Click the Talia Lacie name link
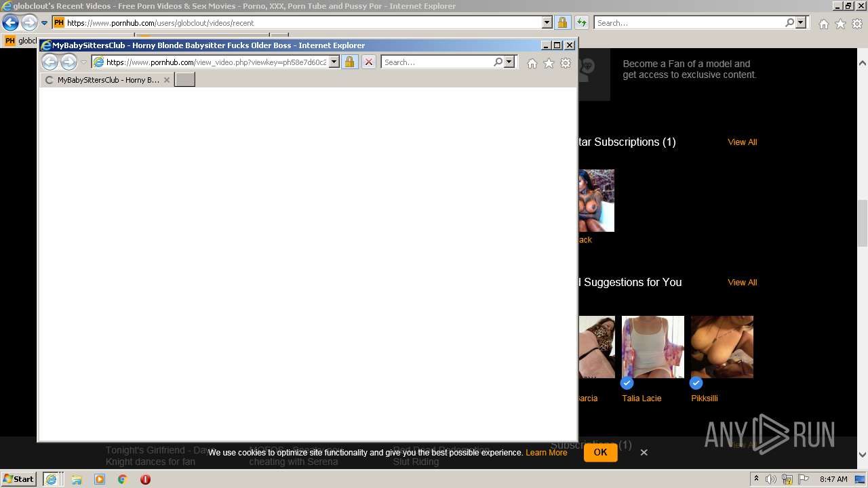Image resolution: width=868 pixels, height=488 pixels. [642, 399]
